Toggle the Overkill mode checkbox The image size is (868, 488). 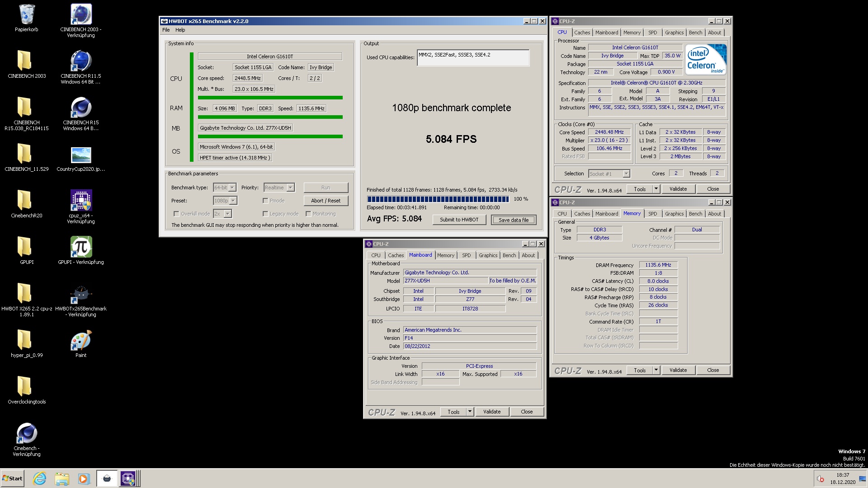[x=176, y=214]
